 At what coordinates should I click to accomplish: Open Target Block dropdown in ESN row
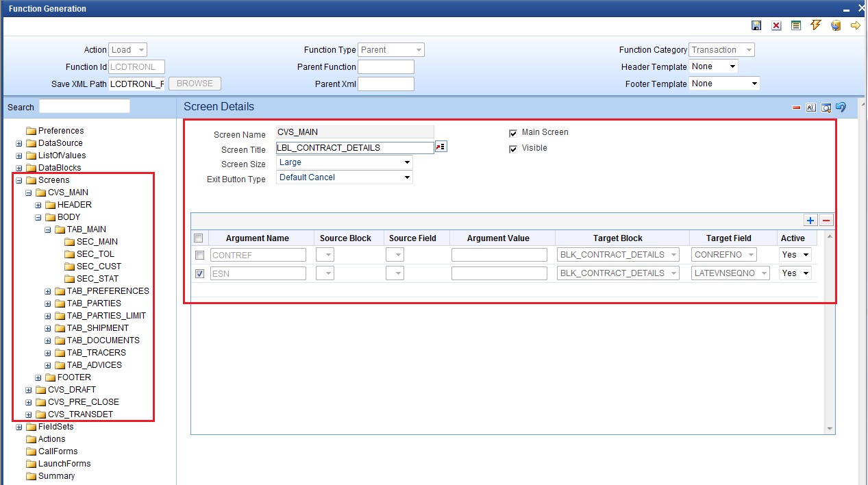(x=619, y=273)
